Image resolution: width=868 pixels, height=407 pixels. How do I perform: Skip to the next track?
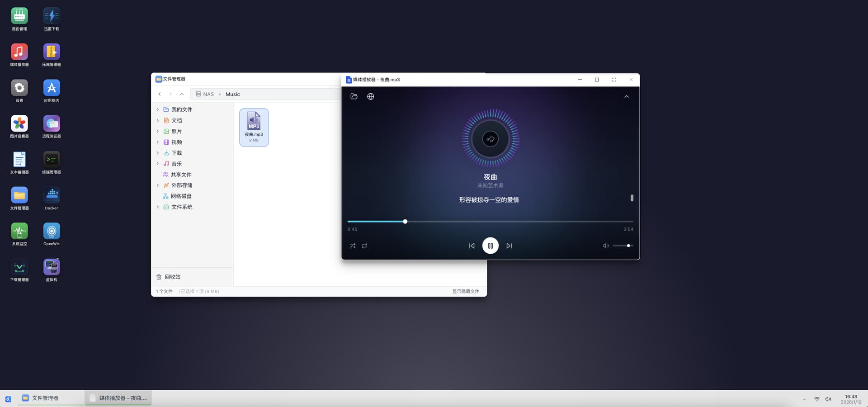[x=509, y=246]
